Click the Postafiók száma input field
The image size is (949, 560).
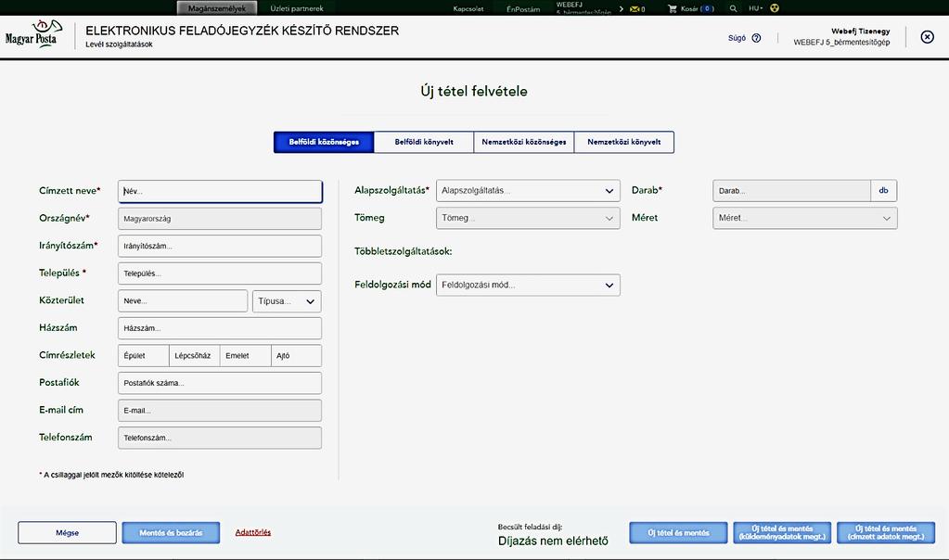220,383
